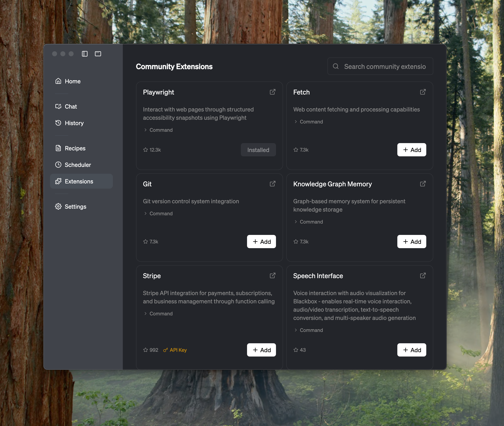This screenshot has width=504, height=426.
Task: Open Recipes from the sidebar
Action: point(75,148)
